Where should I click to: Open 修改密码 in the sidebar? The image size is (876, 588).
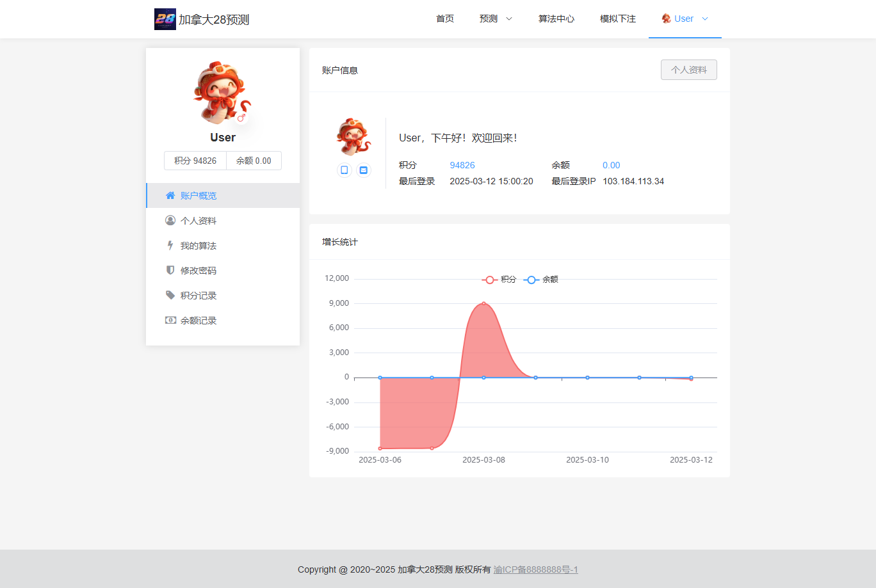pyautogui.click(x=223, y=270)
